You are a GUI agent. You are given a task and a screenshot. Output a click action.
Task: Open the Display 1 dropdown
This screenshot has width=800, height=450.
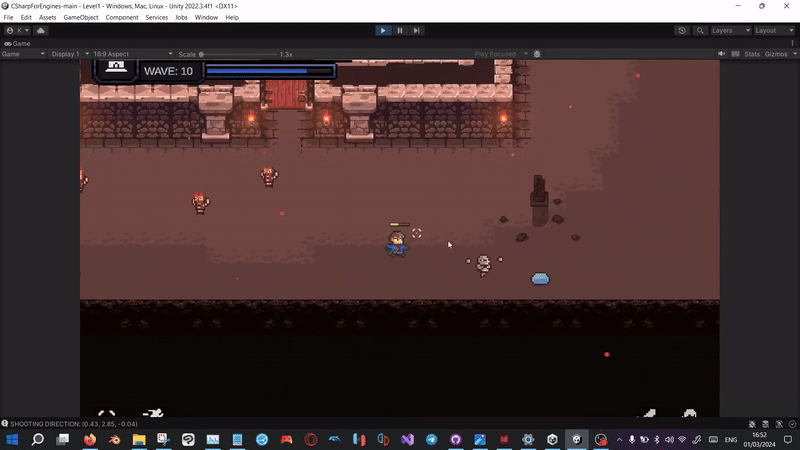point(70,54)
